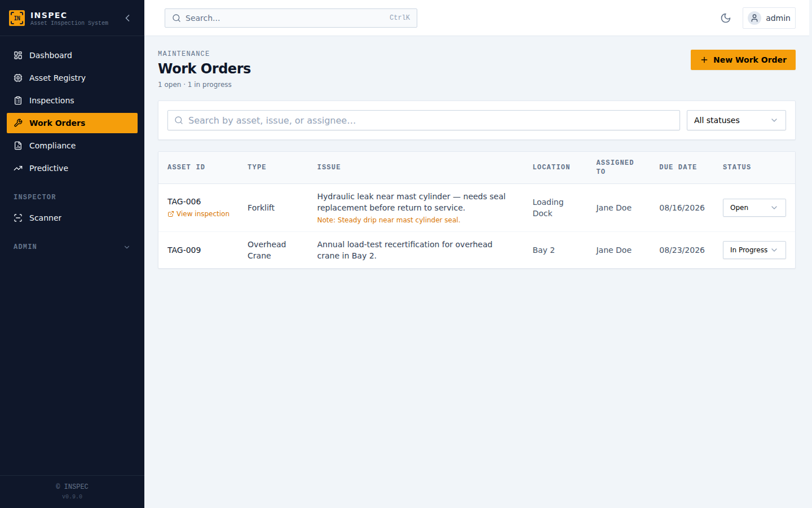
Task: Create a New Work Order
Action: click(743, 60)
